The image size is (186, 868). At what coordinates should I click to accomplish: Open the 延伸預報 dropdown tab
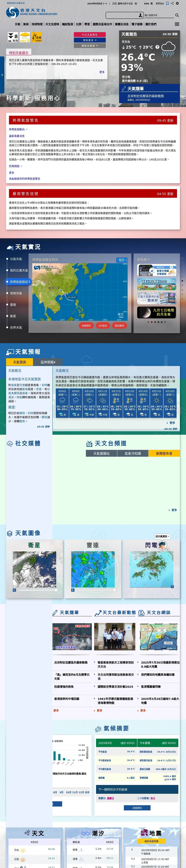[x=48, y=362]
